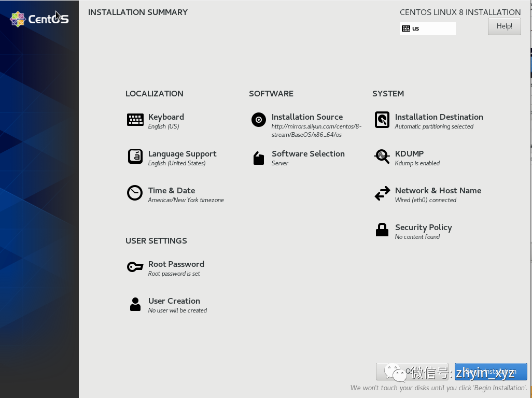Click the aliyun mirror URL text
The width and height of the screenshot is (532, 398).
(316, 131)
